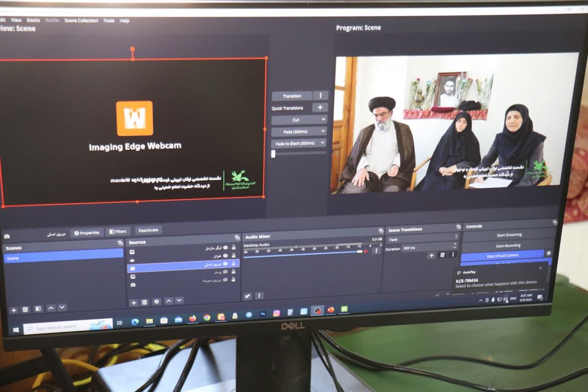Image resolution: width=588 pixels, height=392 pixels.
Task: Toggle visibility eye of the top source
Action: point(225,248)
